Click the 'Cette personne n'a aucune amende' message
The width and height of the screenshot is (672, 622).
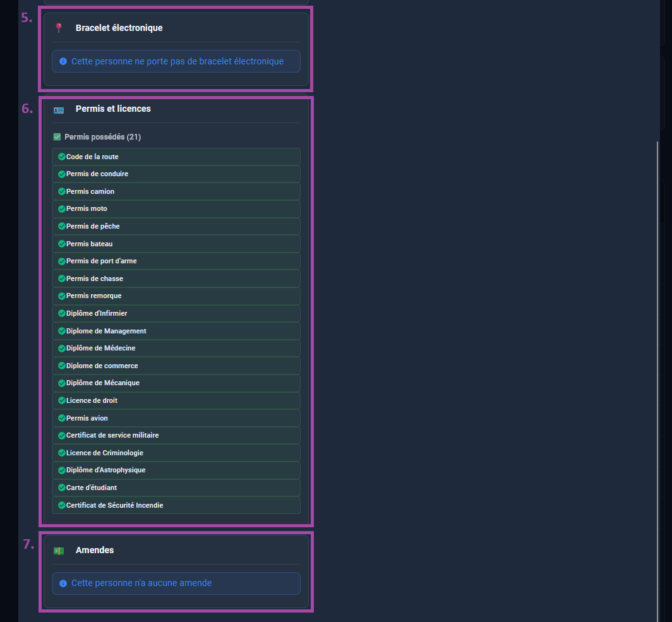tap(141, 583)
